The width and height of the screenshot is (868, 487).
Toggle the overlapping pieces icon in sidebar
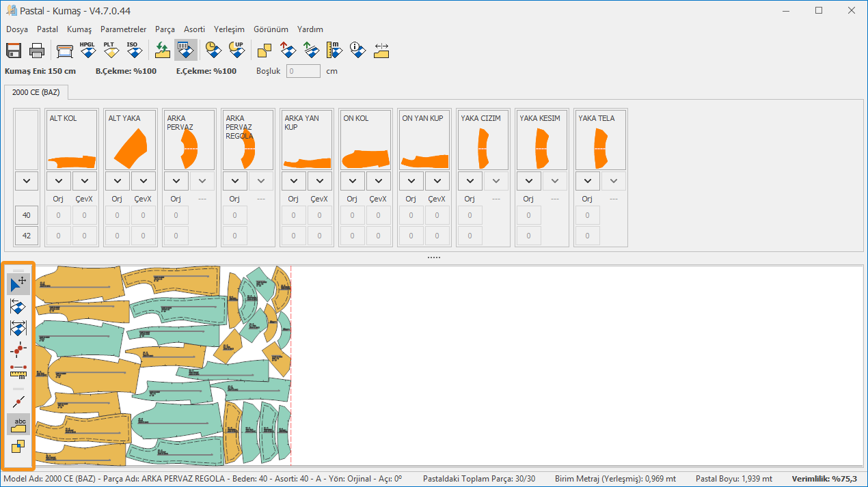tap(18, 447)
